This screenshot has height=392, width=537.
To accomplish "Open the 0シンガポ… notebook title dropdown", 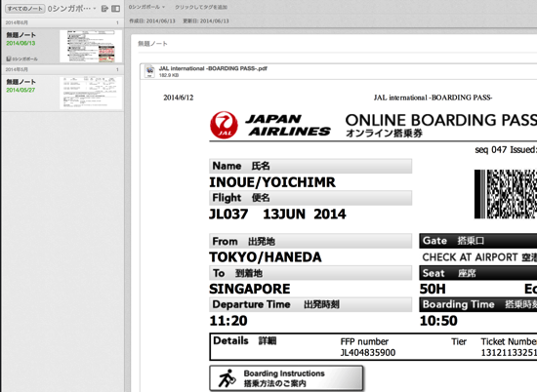I will [x=72, y=9].
